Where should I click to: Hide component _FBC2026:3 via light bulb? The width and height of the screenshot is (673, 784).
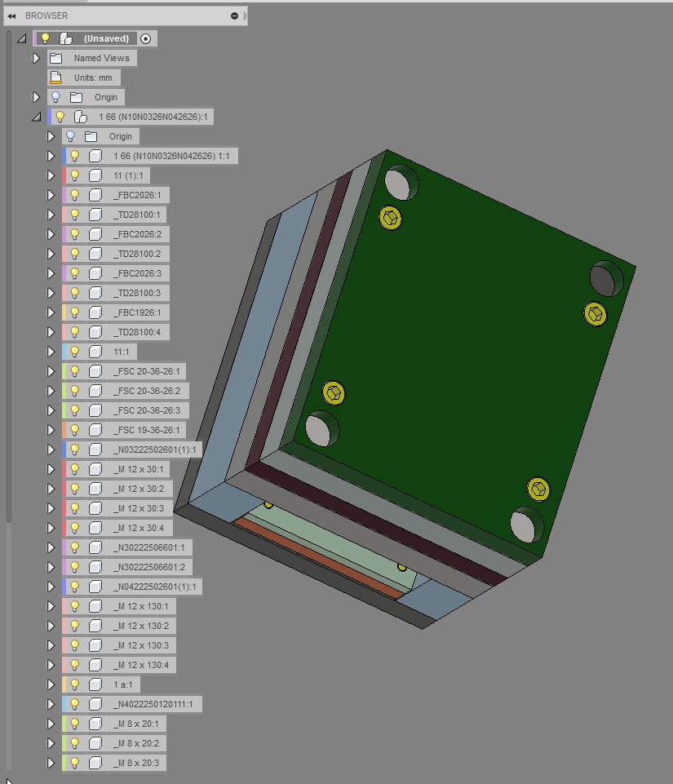74,273
